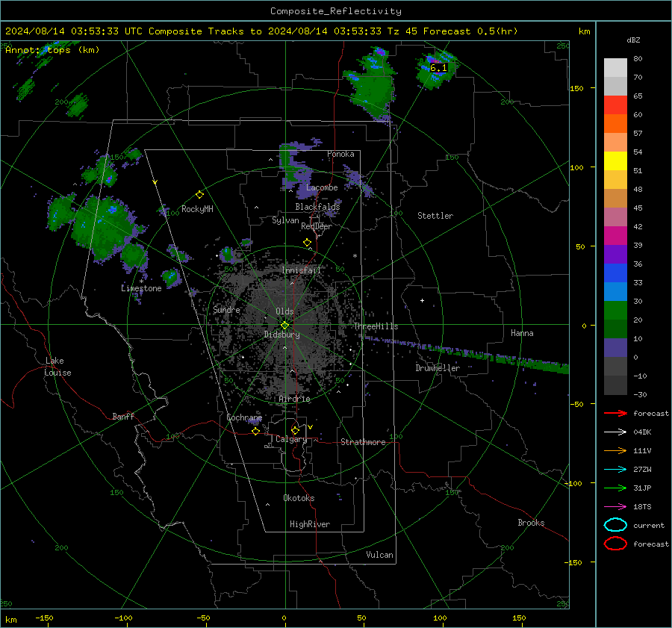
Task: Click the 'Annot: tops (km)' label
Action: (x=52, y=50)
